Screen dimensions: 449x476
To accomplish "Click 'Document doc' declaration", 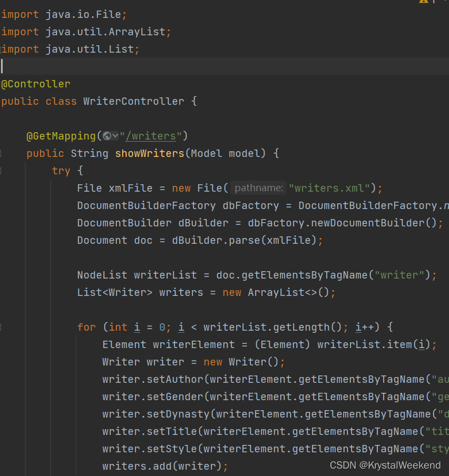I will click(x=115, y=240).
